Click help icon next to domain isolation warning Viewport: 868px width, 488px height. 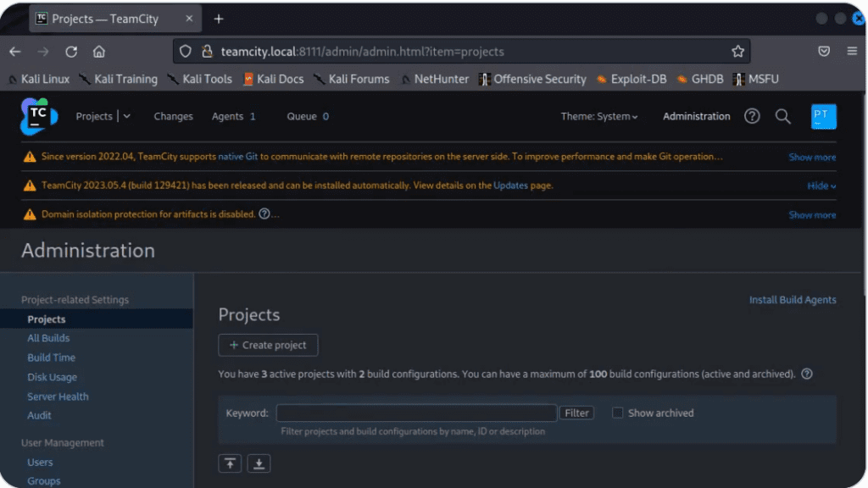click(264, 213)
